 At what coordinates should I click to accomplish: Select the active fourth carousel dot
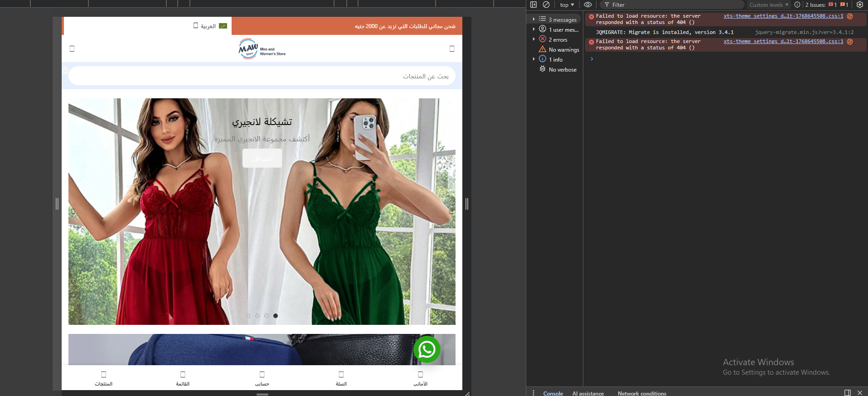coord(276,316)
